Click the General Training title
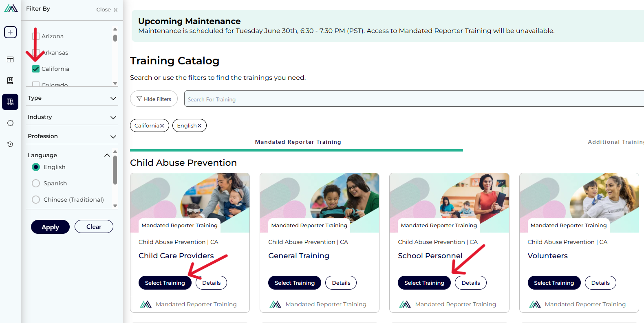 coord(299,256)
